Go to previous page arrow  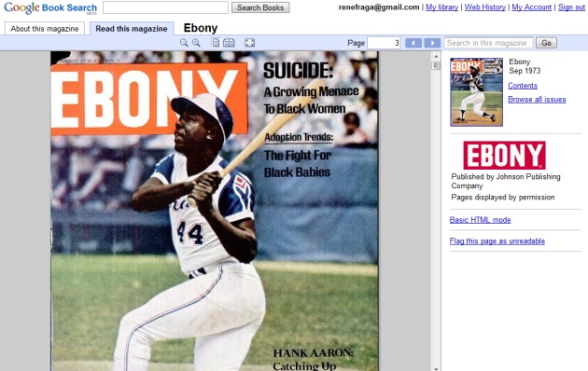point(413,43)
